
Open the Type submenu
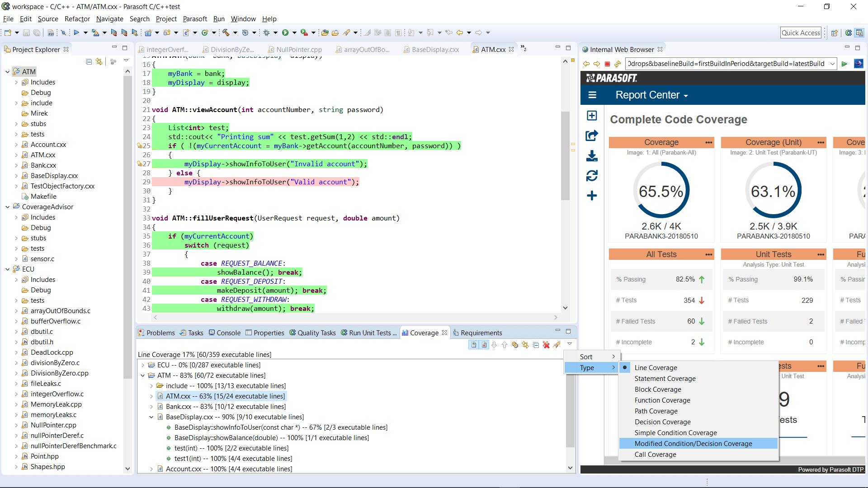click(x=591, y=368)
